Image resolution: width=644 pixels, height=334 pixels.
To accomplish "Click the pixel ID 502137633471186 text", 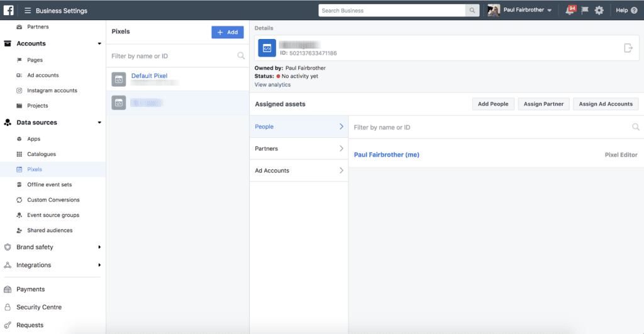I will pyautogui.click(x=308, y=53).
